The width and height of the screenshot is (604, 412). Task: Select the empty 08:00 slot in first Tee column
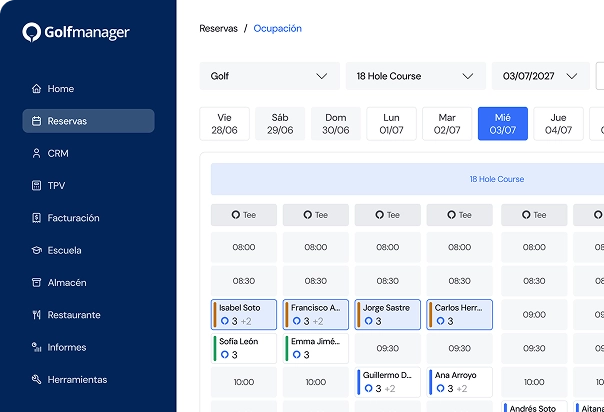(x=244, y=247)
